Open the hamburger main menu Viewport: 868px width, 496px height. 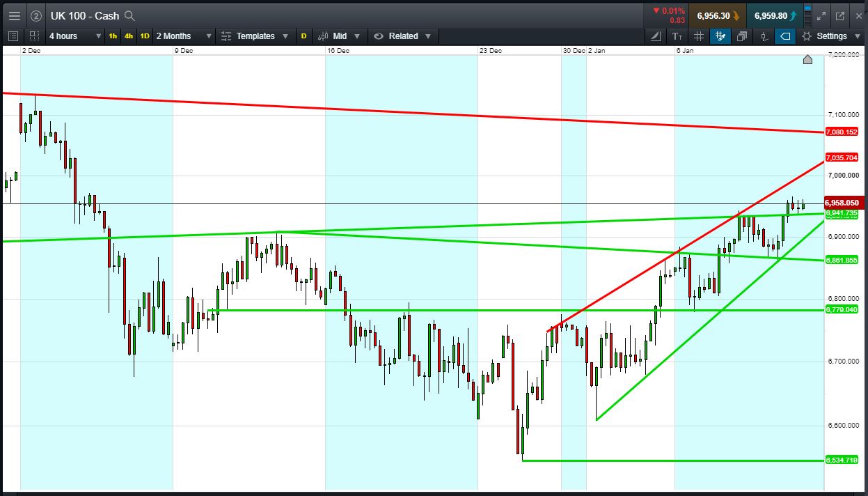14,15
